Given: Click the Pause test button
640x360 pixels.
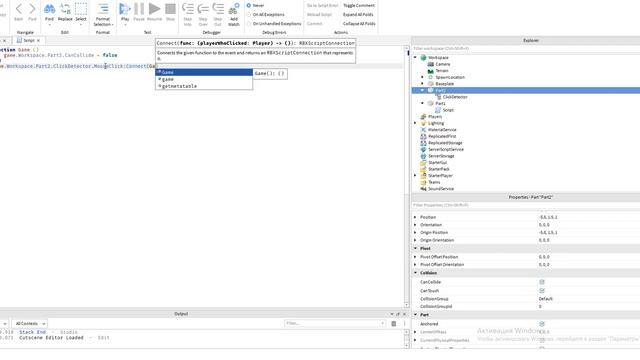Looking at the screenshot, I should pyautogui.click(x=139, y=9).
